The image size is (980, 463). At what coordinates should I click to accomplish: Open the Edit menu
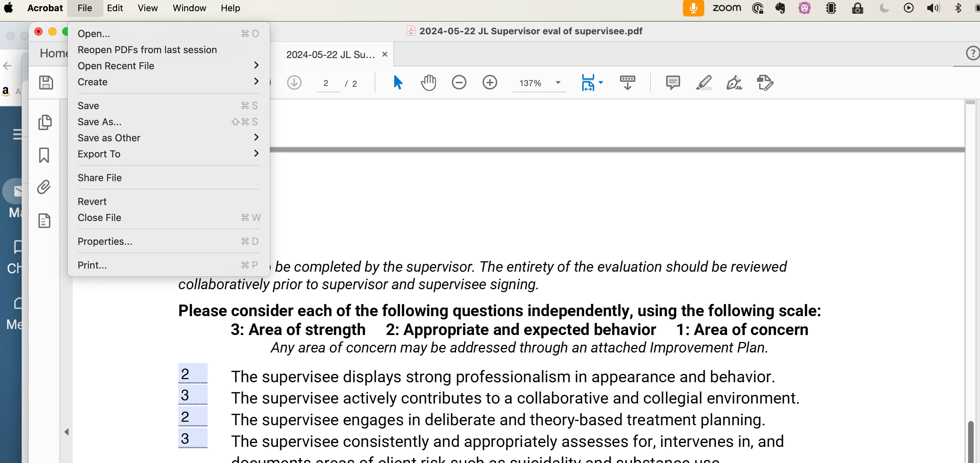(x=115, y=8)
